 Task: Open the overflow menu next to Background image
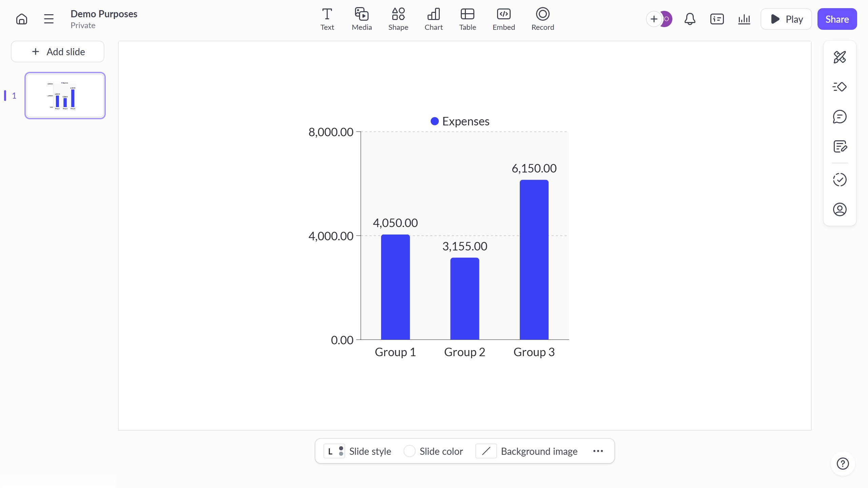pyautogui.click(x=598, y=451)
